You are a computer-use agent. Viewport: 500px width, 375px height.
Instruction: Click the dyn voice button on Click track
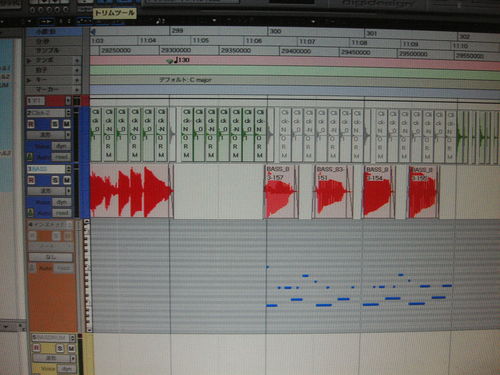(62, 146)
